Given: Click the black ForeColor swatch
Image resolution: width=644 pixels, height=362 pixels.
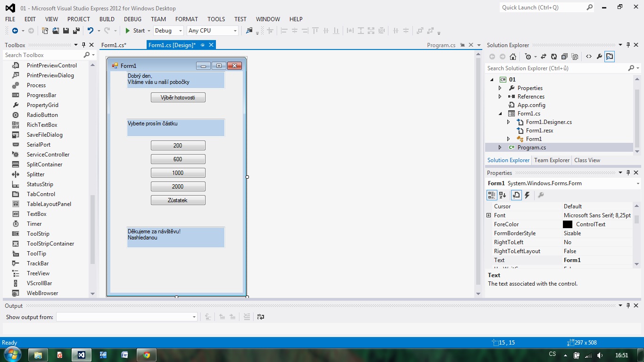Looking at the screenshot, I should [x=568, y=224].
